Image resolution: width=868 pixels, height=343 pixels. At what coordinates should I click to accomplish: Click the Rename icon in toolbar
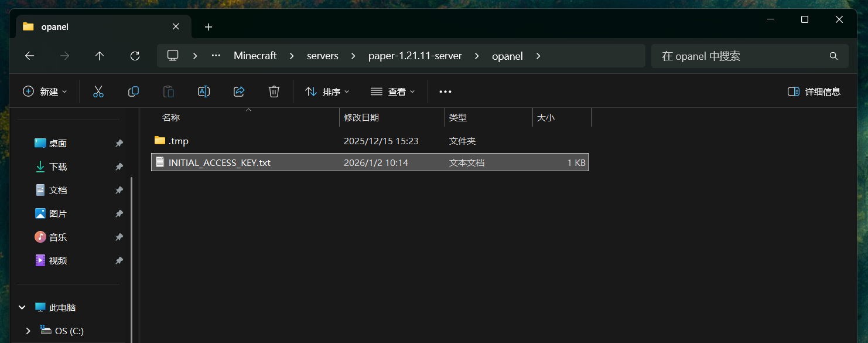pos(204,91)
